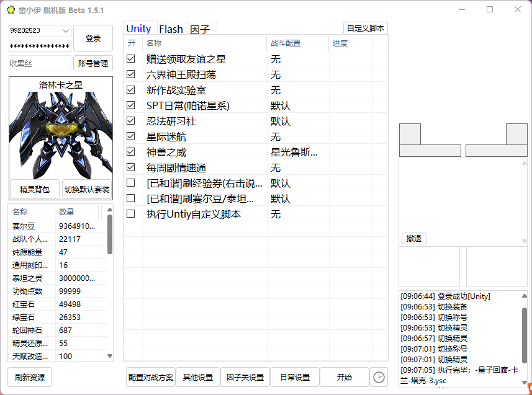Sort by the 名称 column header in task table
This screenshot has width=532, height=395.
tap(205, 43)
